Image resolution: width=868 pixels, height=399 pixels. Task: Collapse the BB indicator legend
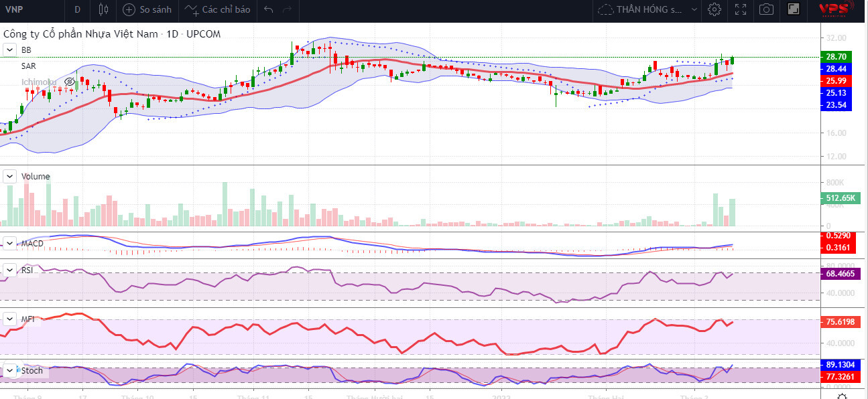click(x=9, y=50)
